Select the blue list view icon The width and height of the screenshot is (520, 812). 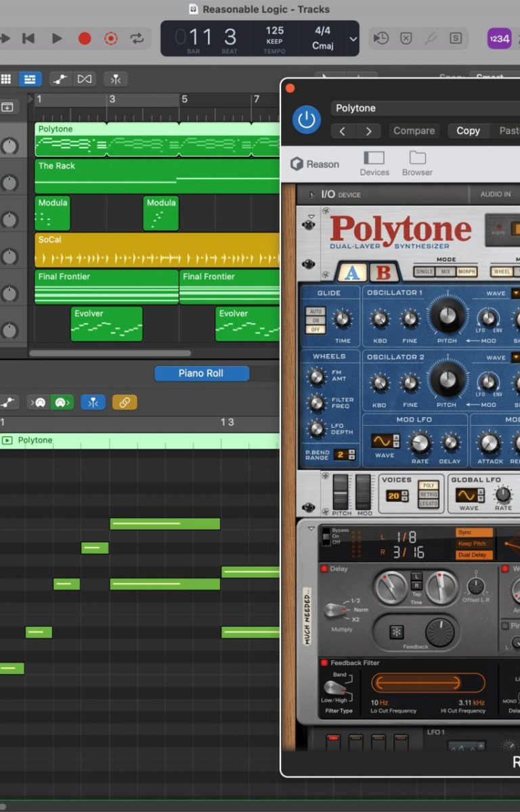(x=30, y=79)
